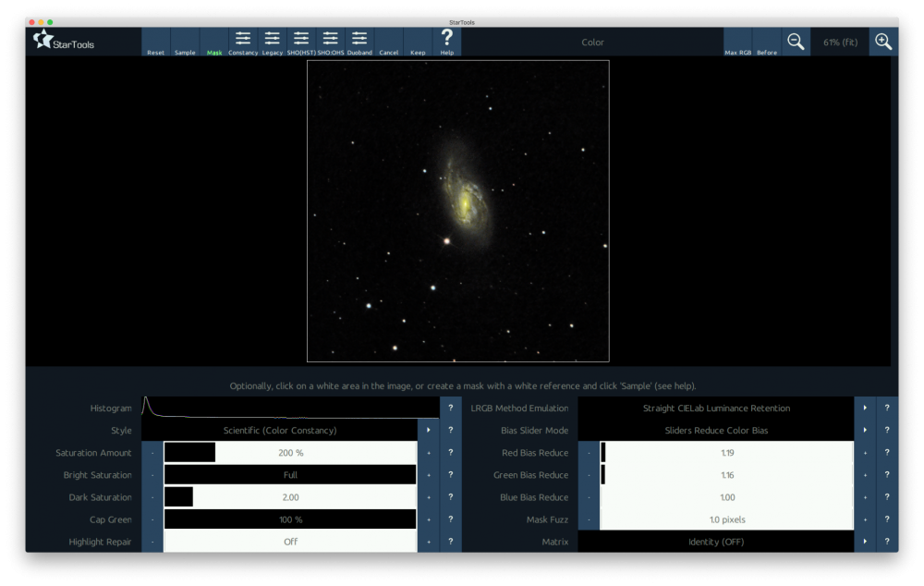
Task: Open the Mask editor
Action: point(214,42)
